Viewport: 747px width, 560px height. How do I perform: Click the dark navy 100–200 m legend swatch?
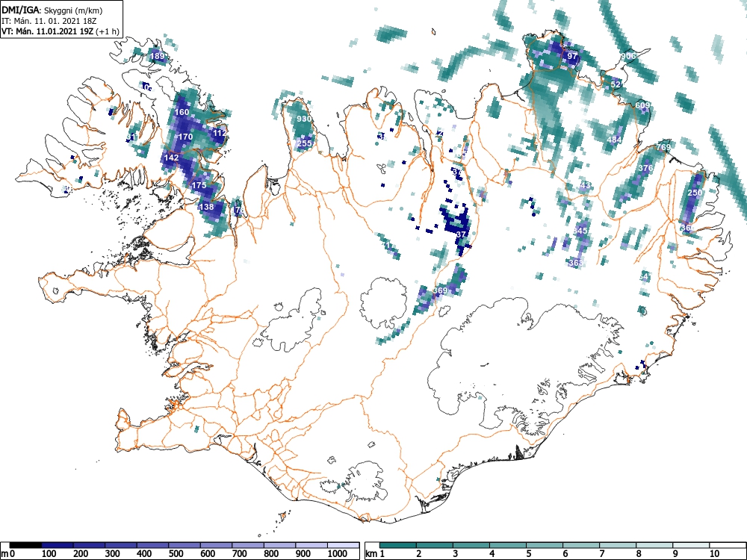(x=58, y=545)
